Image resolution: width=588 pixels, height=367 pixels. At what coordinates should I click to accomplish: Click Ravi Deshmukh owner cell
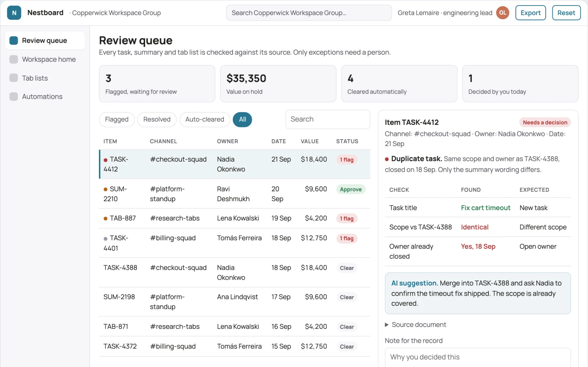coord(233,194)
